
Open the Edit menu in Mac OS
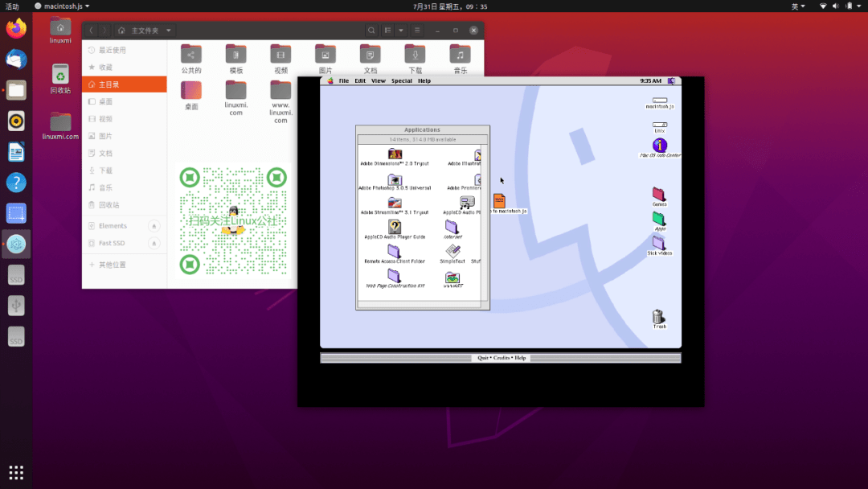pyautogui.click(x=360, y=81)
